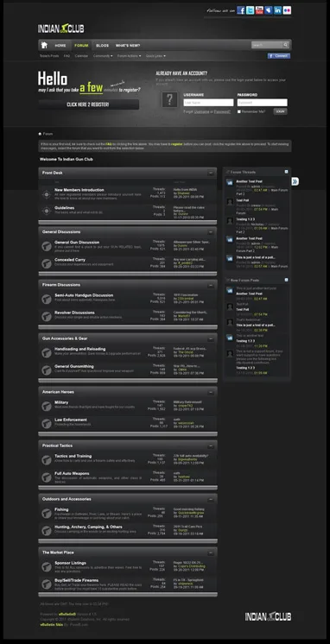Click the Full Auto Weapons forum icon
330x644 pixels.
pyautogui.click(x=47, y=477)
